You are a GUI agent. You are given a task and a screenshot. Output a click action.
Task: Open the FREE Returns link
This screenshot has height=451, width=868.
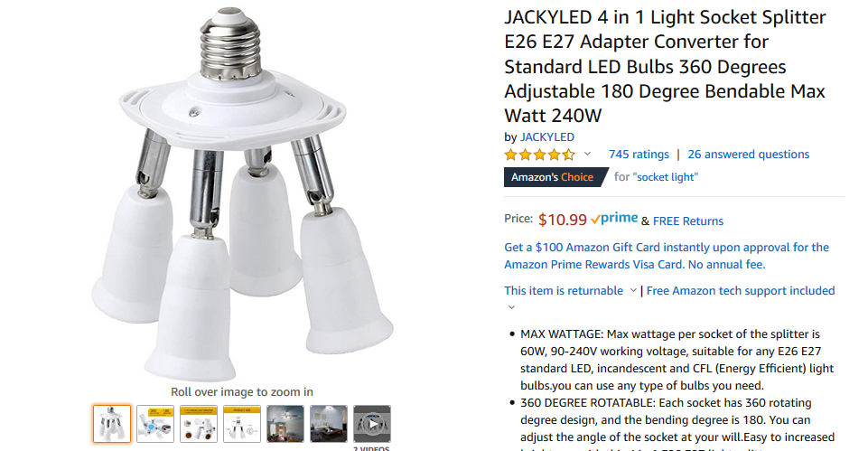(x=688, y=221)
